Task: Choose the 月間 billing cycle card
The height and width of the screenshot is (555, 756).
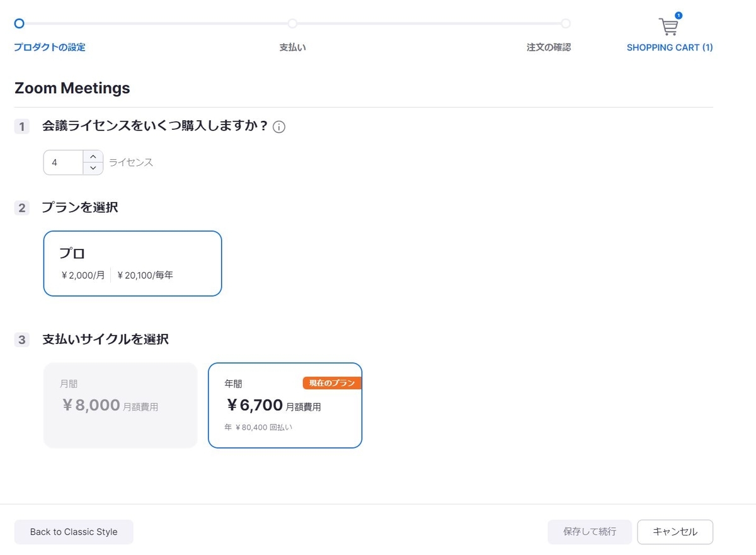Action: tap(120, 405)
